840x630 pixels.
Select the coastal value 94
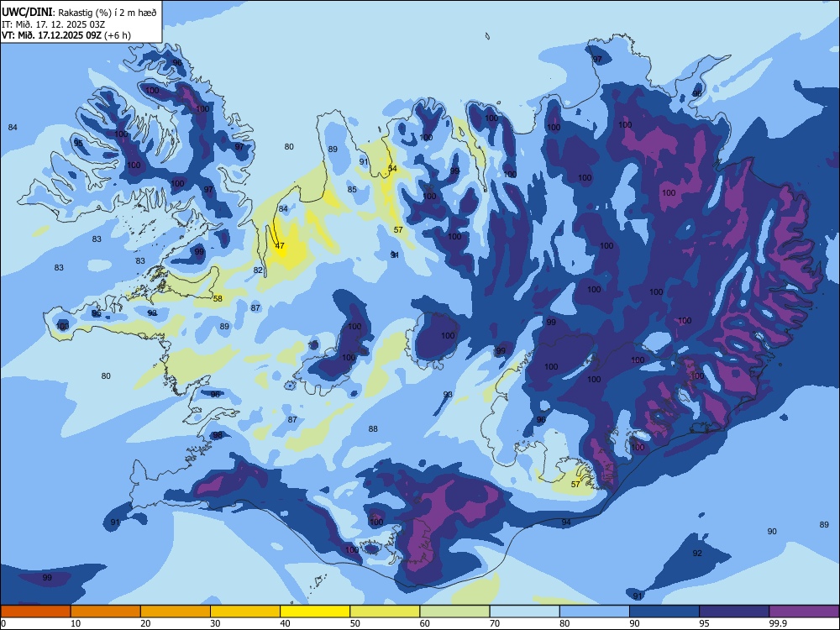566,522
